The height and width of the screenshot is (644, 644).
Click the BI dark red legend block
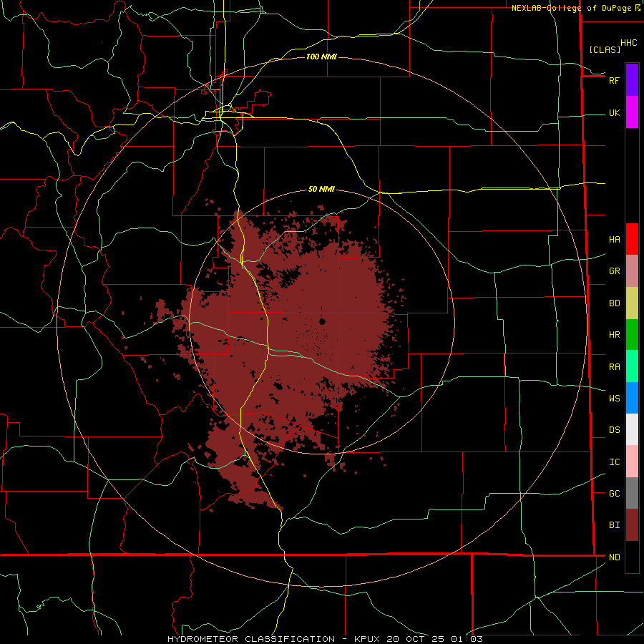tap(632, 525)
